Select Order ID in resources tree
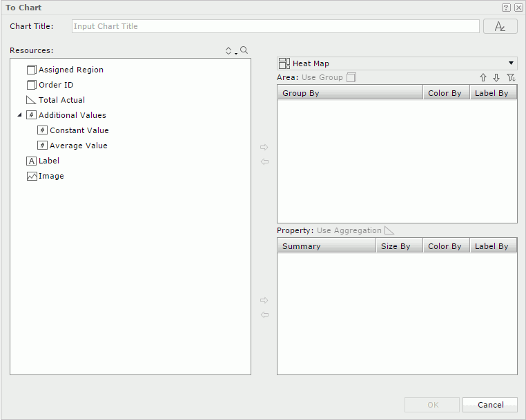 pos(56,85)
